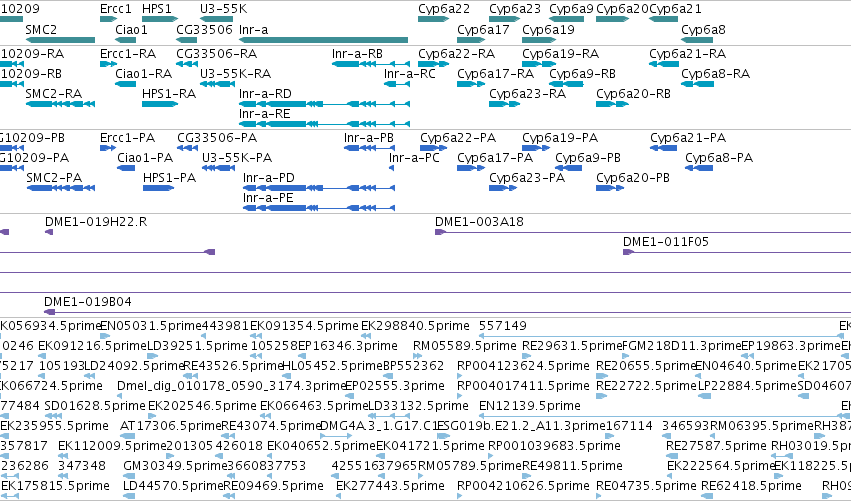The image size is (851, 501).
Task: Click the U3-55K gene label
Action: (x=223, y=9)
